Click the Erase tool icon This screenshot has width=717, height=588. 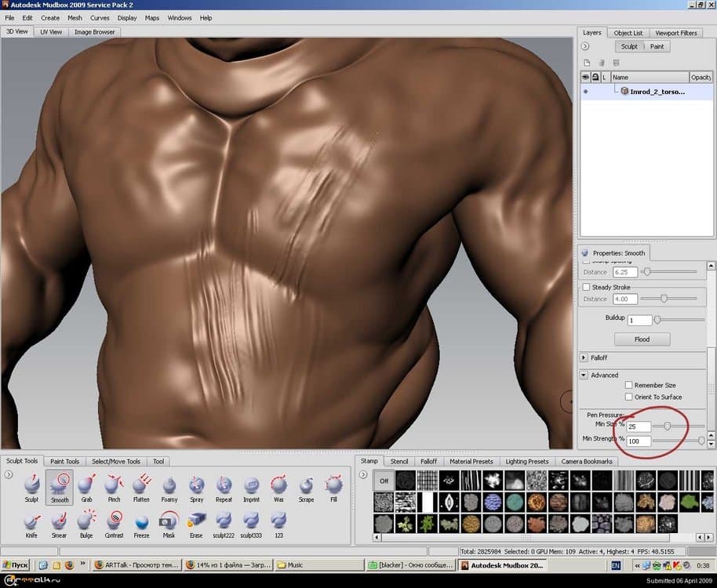click(196, 521)
